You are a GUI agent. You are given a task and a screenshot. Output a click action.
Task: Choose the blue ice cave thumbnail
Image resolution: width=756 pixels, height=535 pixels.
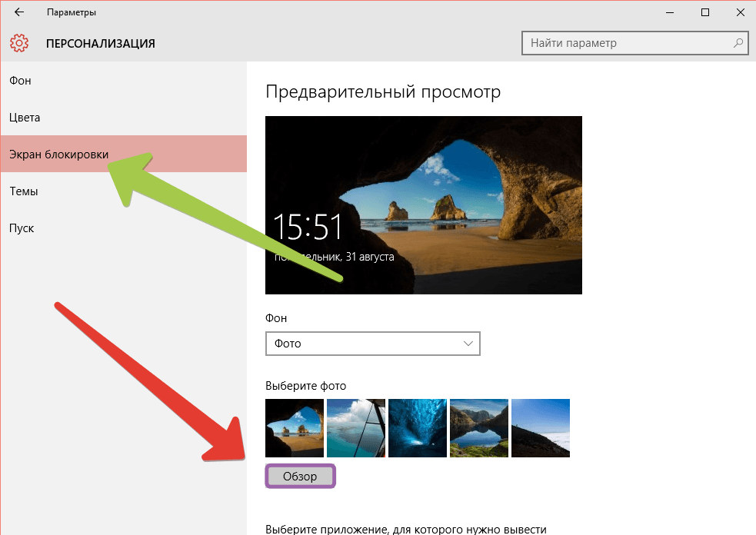coord(418,428)
